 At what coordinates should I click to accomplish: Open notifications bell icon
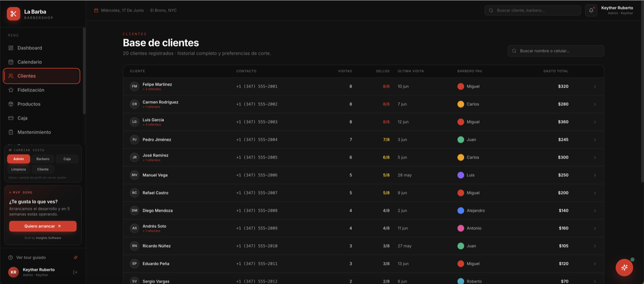pos(591,10)
